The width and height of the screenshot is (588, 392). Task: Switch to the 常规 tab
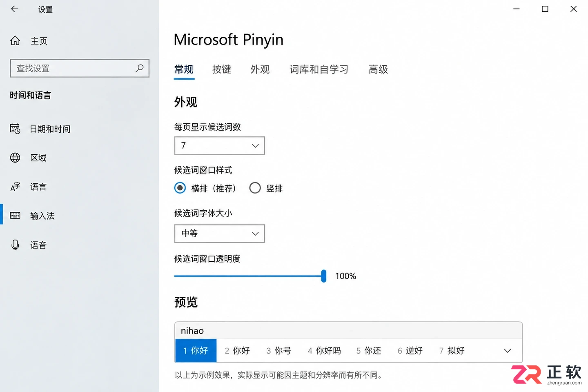click(184, 69)
